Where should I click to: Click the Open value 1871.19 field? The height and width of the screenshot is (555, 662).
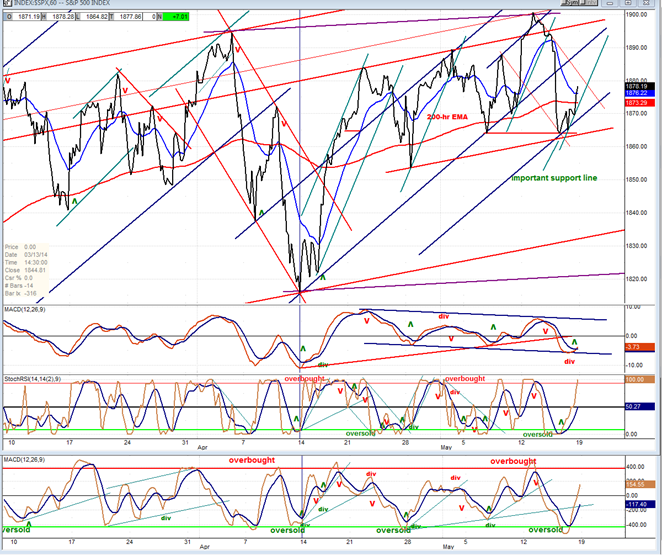[27, 16]
